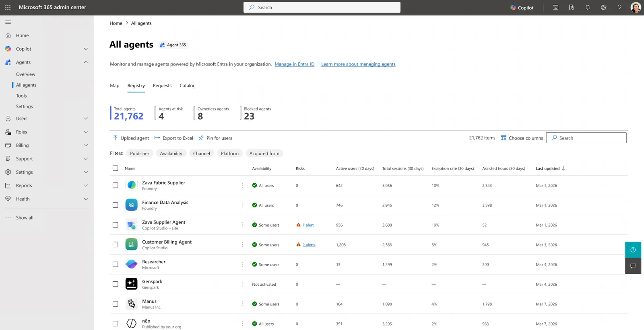Screen dimensions: 644x330
Task: Click Zava Supplier Agent icon
Action: (x=131, y=225)
